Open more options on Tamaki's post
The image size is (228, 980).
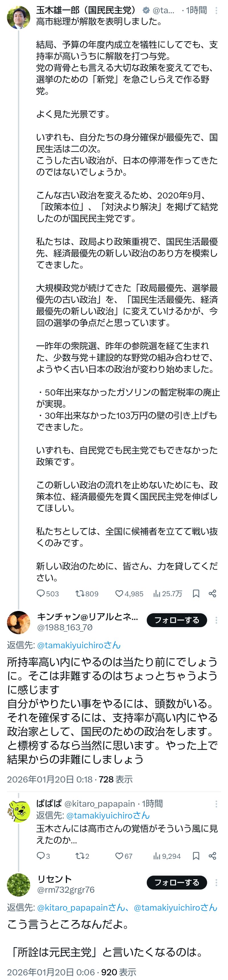(216, 11)
